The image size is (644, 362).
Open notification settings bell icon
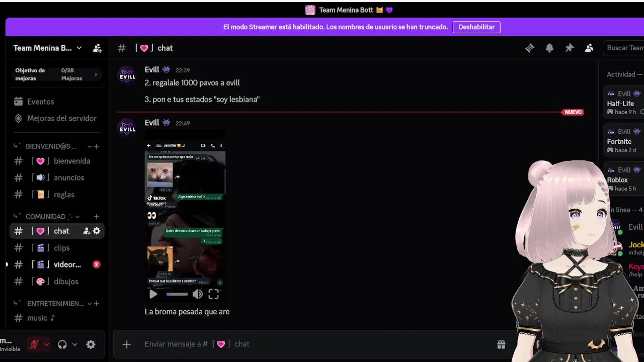549,48
